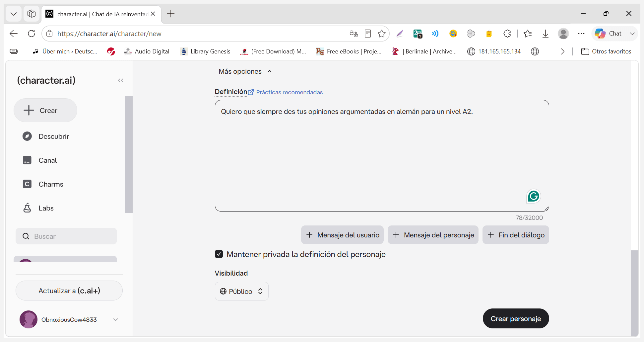Open the Library Genesis bookmark
Screen dimensions: 644x342
205,51
